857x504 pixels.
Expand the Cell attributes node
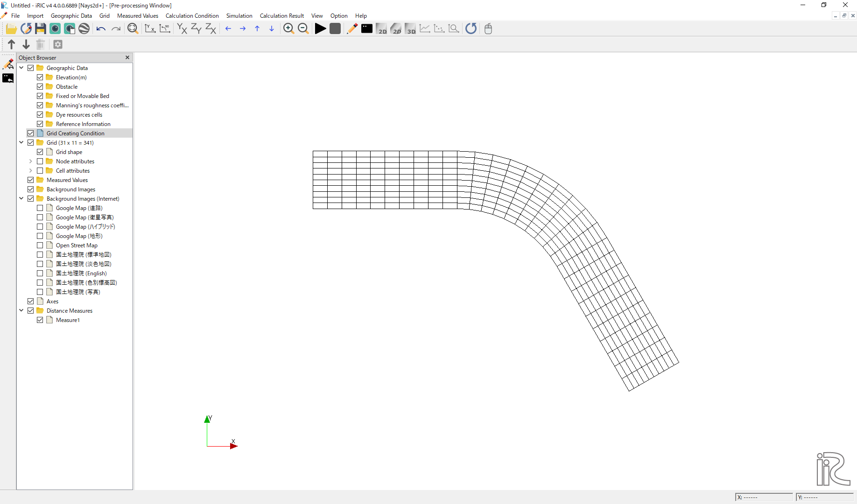31,171
